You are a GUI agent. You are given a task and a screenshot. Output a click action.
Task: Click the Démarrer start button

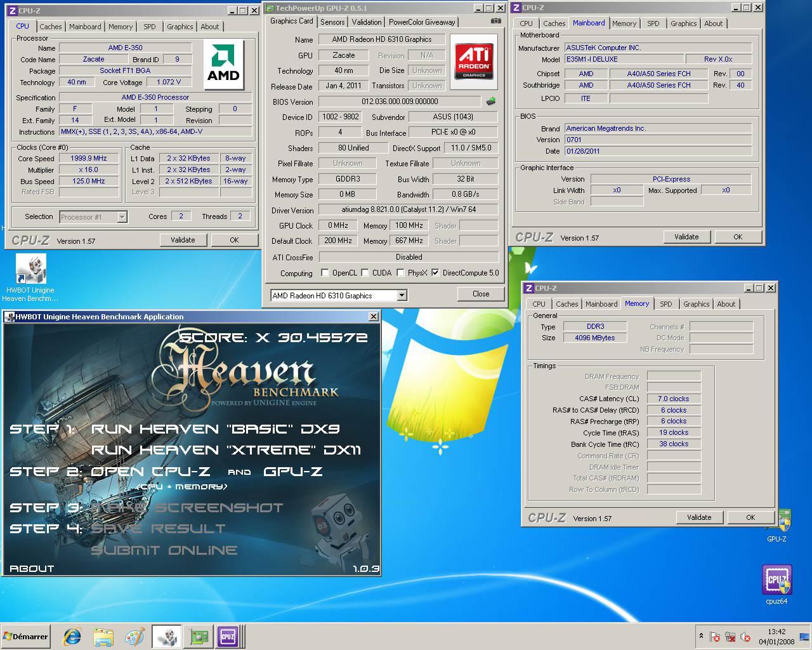click(x=25, y=637)
